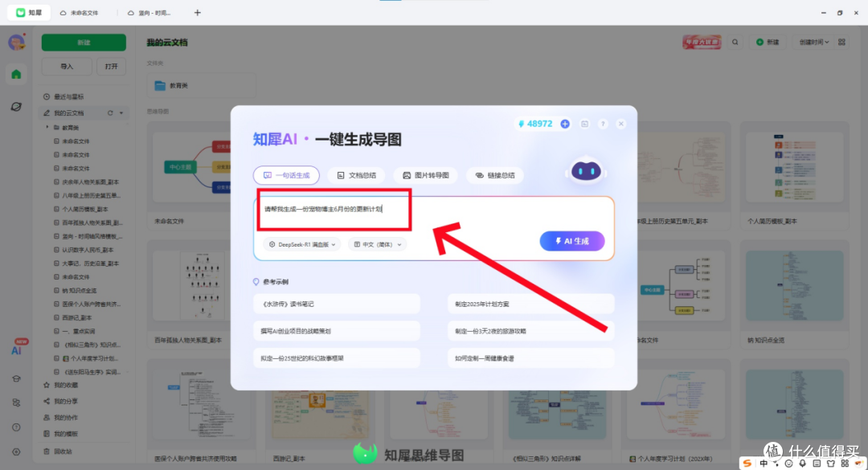868x470 pixels.
Task: Click the plus icon to open a new tab
Action: click(197, 13)
